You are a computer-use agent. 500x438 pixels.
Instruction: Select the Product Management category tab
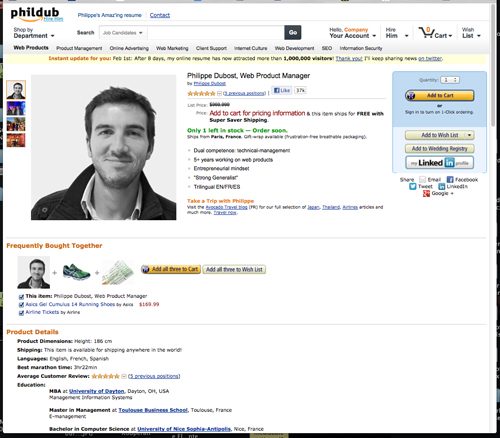[79, 48]
